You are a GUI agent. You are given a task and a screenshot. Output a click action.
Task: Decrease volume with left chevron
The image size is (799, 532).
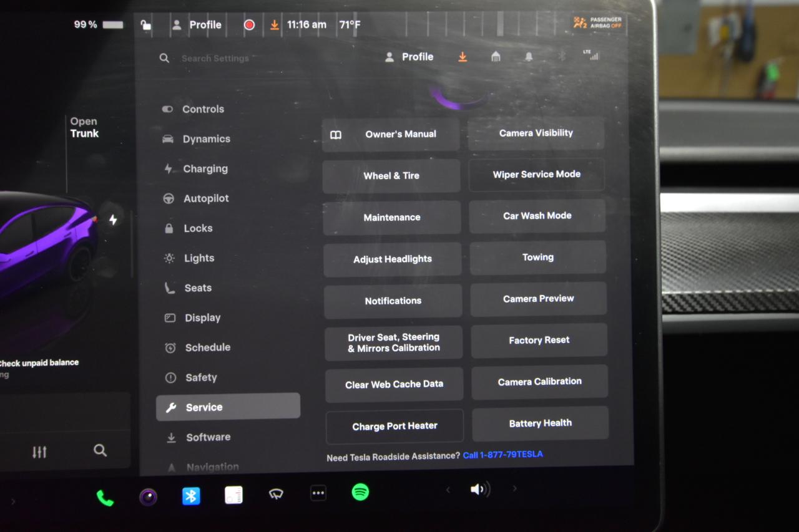(x=448, y=490)
